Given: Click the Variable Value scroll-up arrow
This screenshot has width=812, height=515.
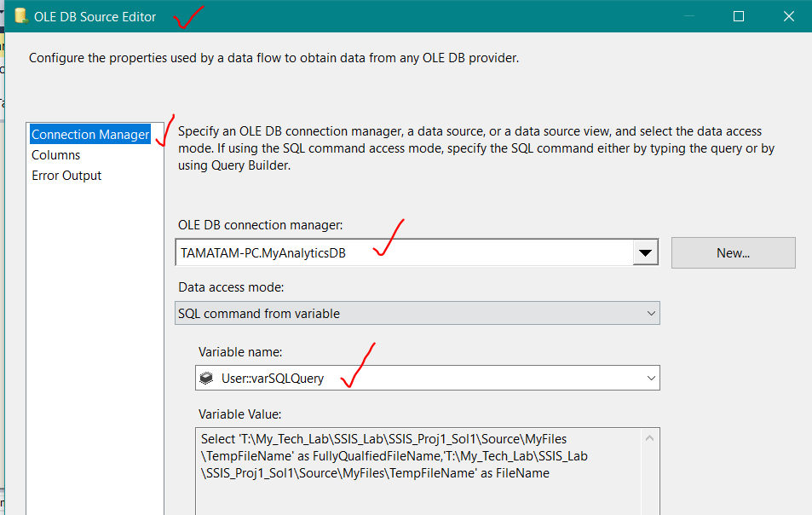Looking at the screenshot, I should 648,437.
